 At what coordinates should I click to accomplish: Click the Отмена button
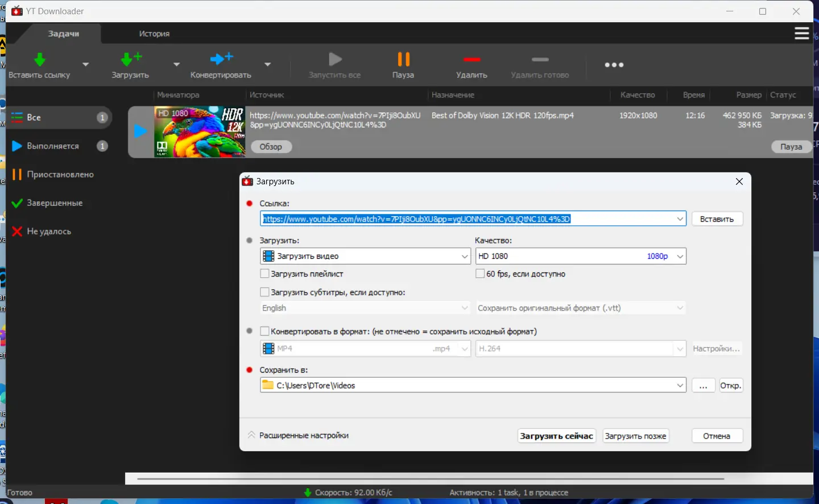click(x=717, y=436)
